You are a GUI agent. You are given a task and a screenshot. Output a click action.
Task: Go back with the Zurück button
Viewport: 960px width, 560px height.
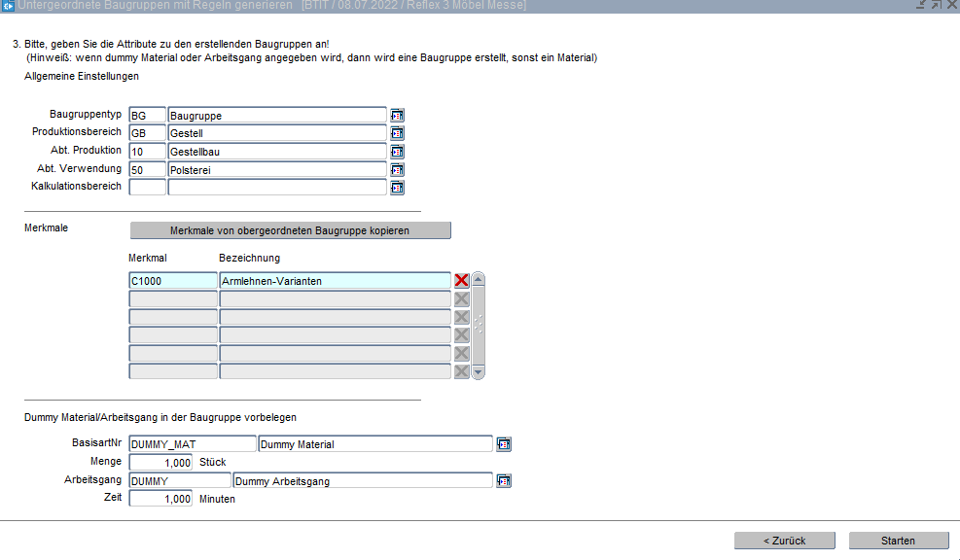[x=784, y=541]
